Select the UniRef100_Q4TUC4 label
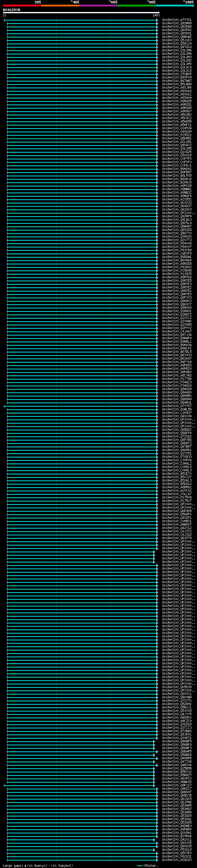197x868 pixels. (176, 47)
